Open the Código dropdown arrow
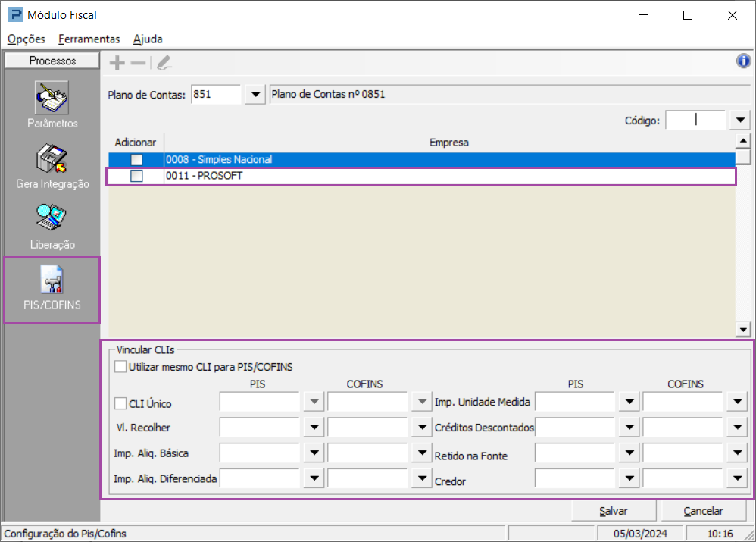This screenshot has width=756, height=542. pos(740,120)
